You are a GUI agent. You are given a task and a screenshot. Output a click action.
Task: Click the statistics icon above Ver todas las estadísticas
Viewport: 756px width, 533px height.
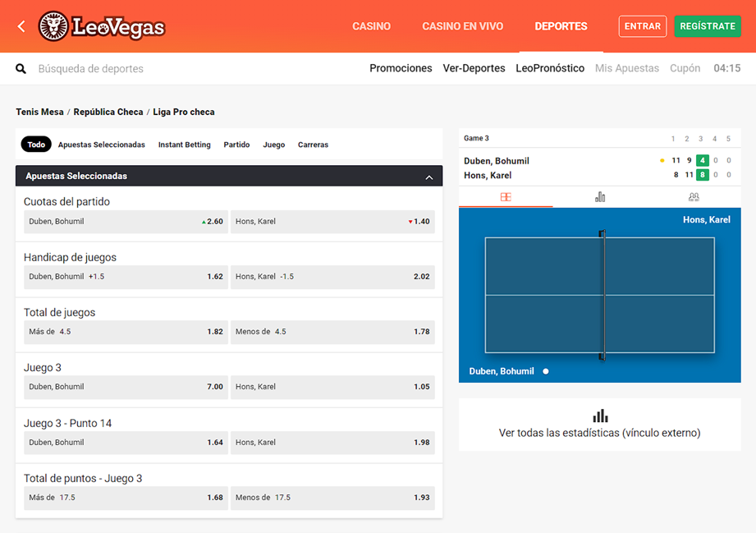pyautogui.click(x=600, y=416)
